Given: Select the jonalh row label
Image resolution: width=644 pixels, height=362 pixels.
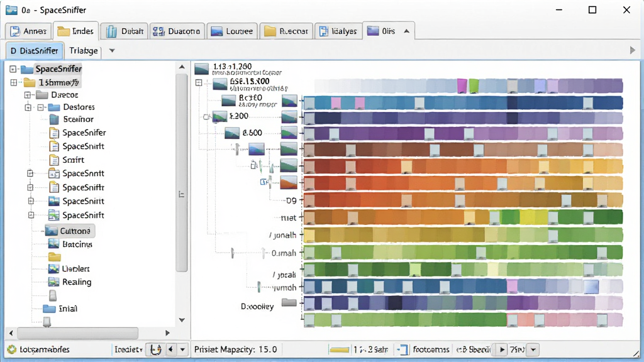Looking at the screenshot, I should (x=282, y=235).
